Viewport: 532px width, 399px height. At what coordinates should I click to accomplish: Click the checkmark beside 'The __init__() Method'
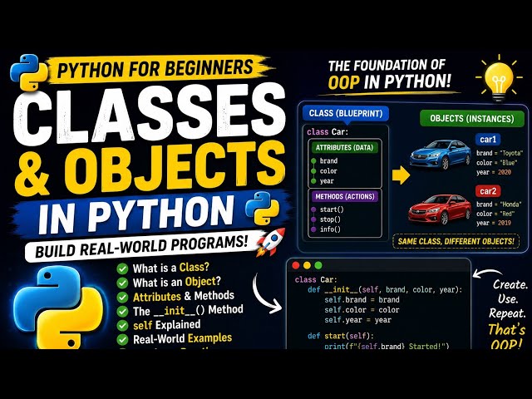click(x=122, y=311)
